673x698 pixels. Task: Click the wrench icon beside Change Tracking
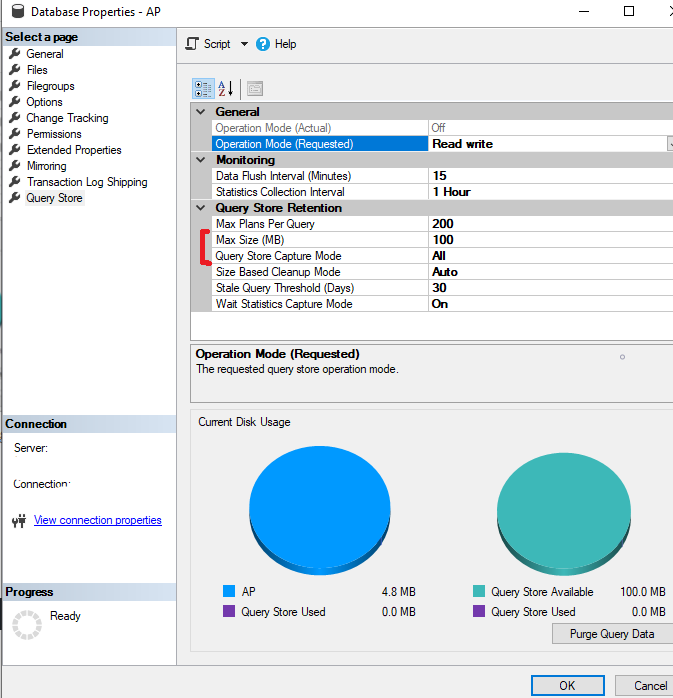[15, 118]
